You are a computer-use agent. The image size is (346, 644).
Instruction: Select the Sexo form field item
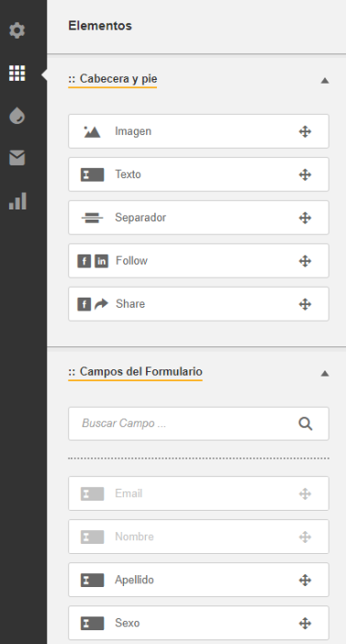point(198,623)
